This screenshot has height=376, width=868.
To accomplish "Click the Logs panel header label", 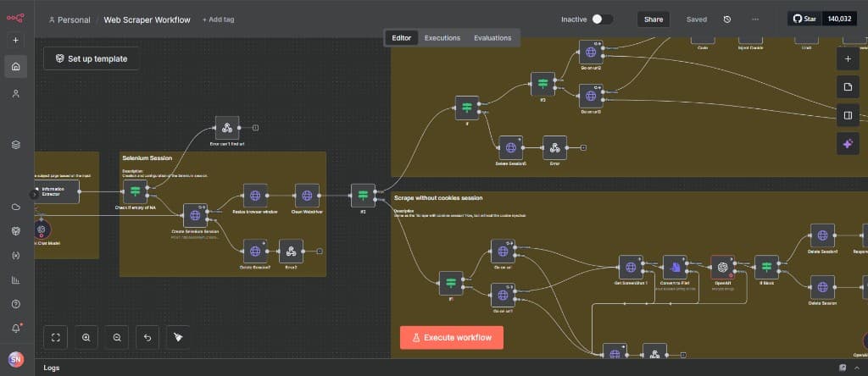I will click(52, 368).
